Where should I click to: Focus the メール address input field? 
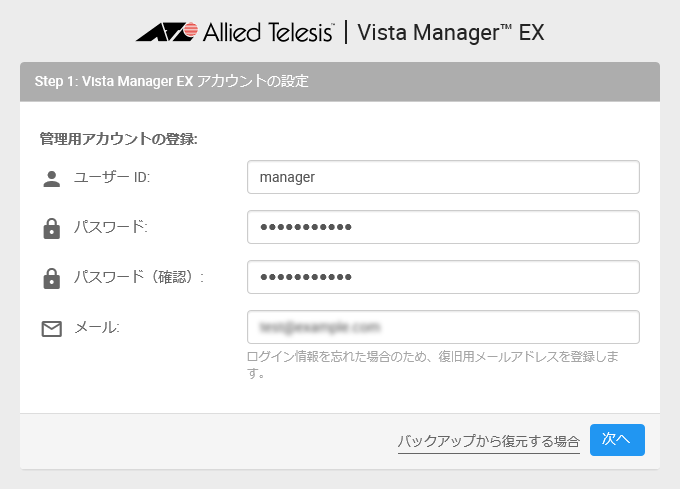(443, 327)
